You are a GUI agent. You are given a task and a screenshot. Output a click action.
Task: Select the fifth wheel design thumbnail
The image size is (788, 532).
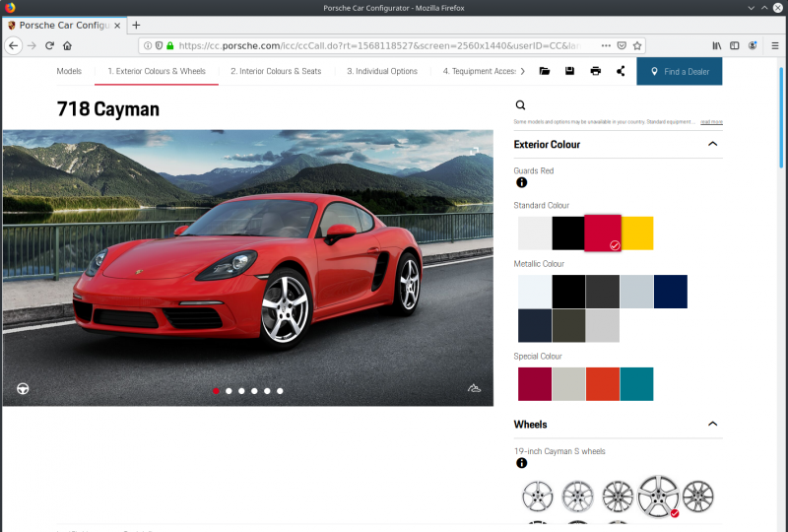tap(698, 496)
